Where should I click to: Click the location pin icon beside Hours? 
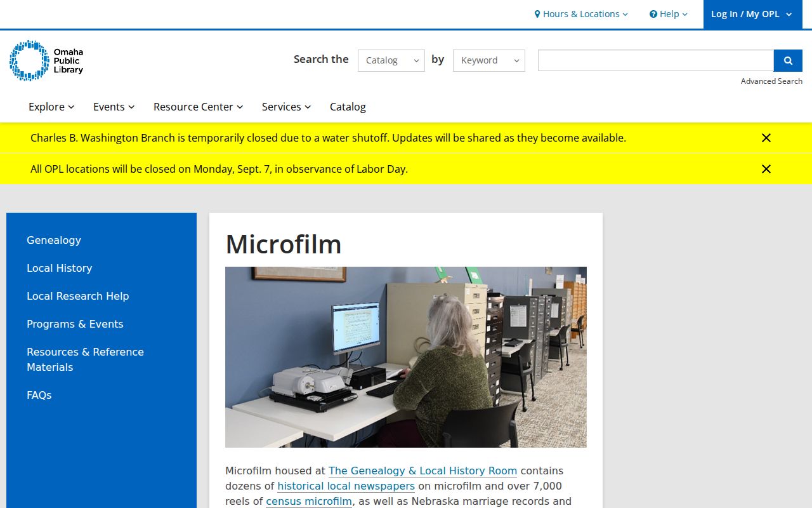click(537, 14)
